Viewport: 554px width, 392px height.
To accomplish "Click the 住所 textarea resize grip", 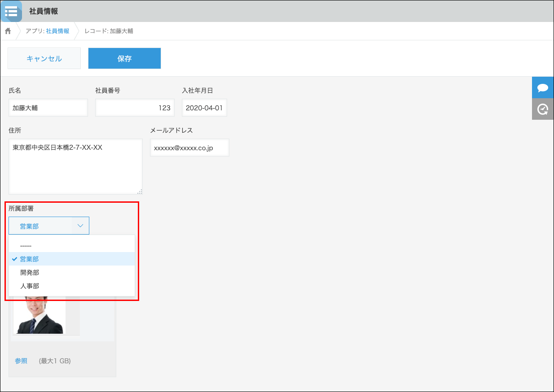I will (x=140, y=192).
